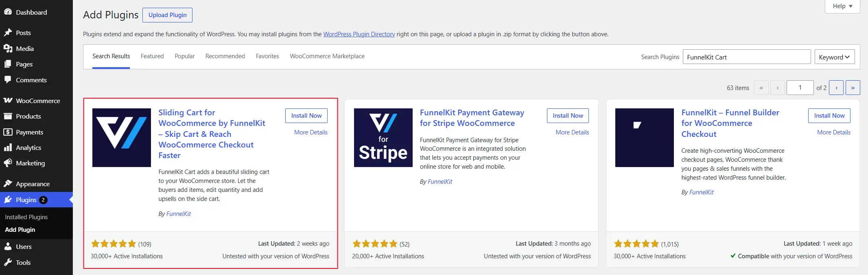Open the Installed Plugins submenu
Screen dimensions: 868x275
(x=26, y=217)
